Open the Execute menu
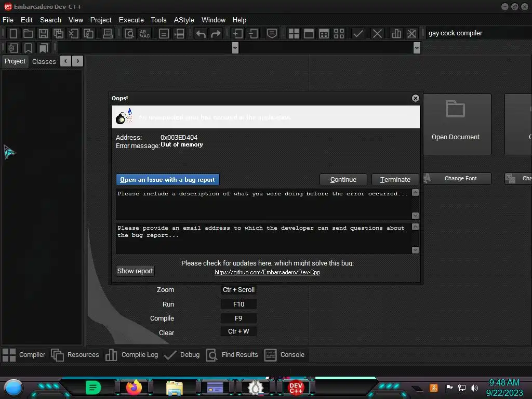 pos(131,20)
